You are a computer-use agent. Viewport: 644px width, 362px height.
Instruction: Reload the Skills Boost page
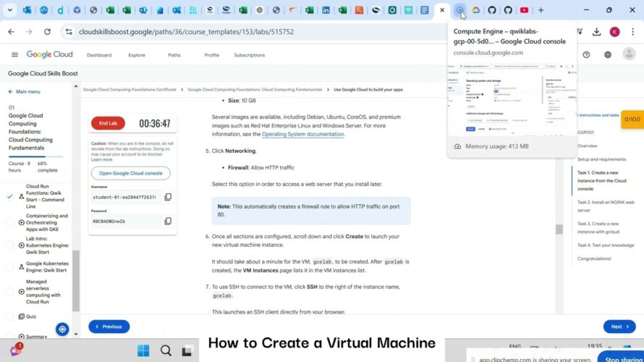point(47,32)
